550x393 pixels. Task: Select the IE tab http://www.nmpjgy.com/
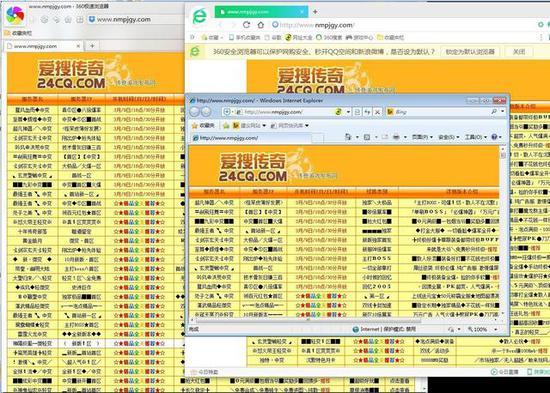pyautogui.click(x=251, y=138)
